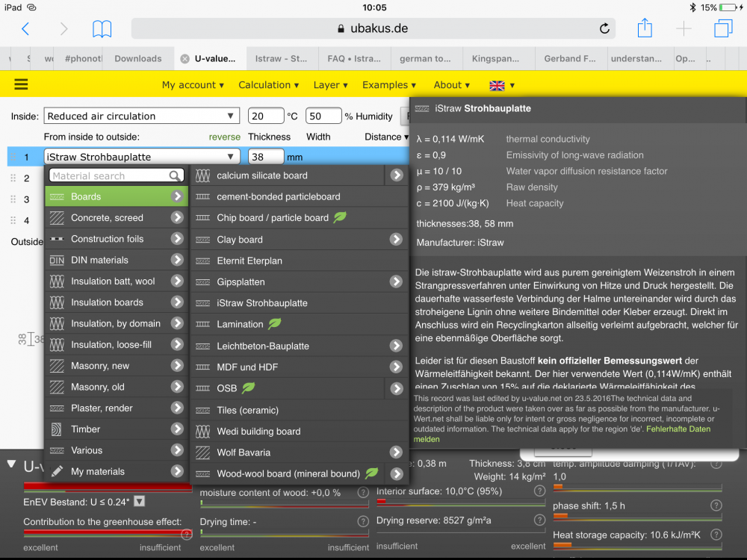Select the Boards category
Image resolution: width=747 pixels, height=560 pixels.
[x=117, y=196]
